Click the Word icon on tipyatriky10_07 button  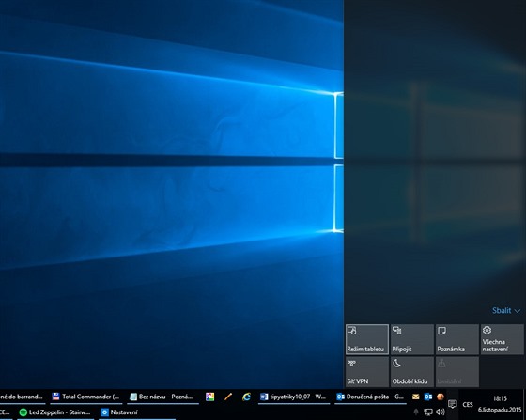click(264, 397)
